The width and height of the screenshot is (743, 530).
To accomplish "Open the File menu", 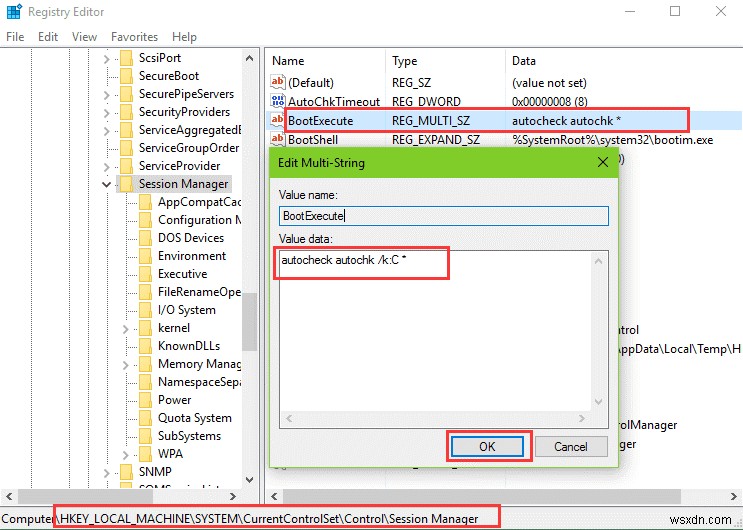I will [x=15, y=37].
